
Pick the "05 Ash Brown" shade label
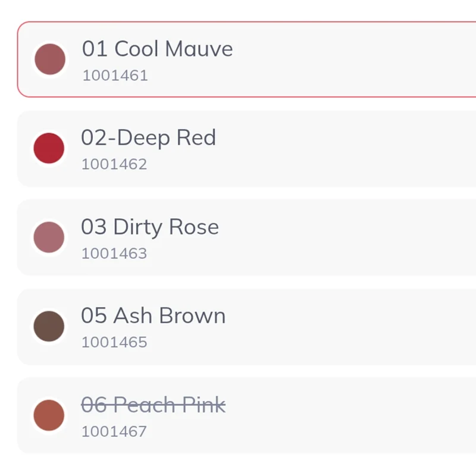point(154,316)
